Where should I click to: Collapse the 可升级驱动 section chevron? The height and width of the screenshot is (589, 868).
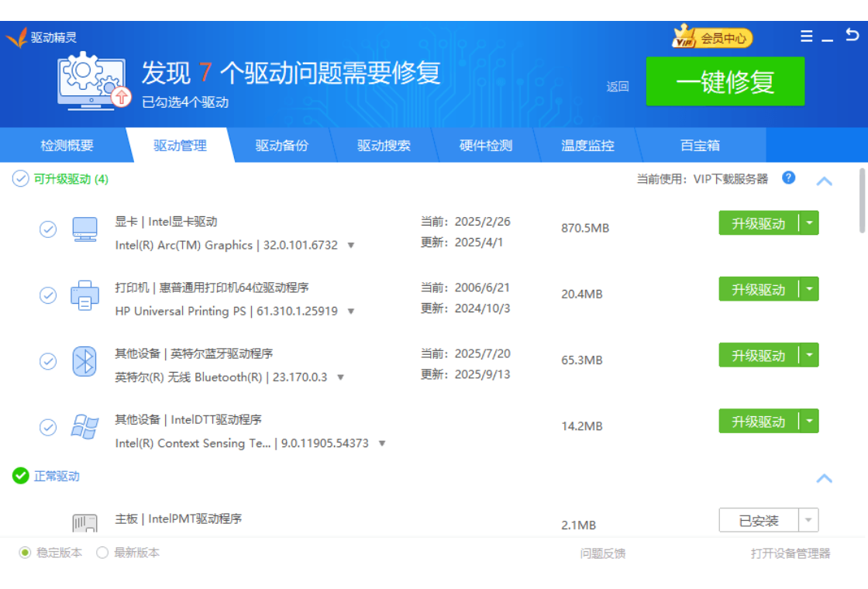825,181
